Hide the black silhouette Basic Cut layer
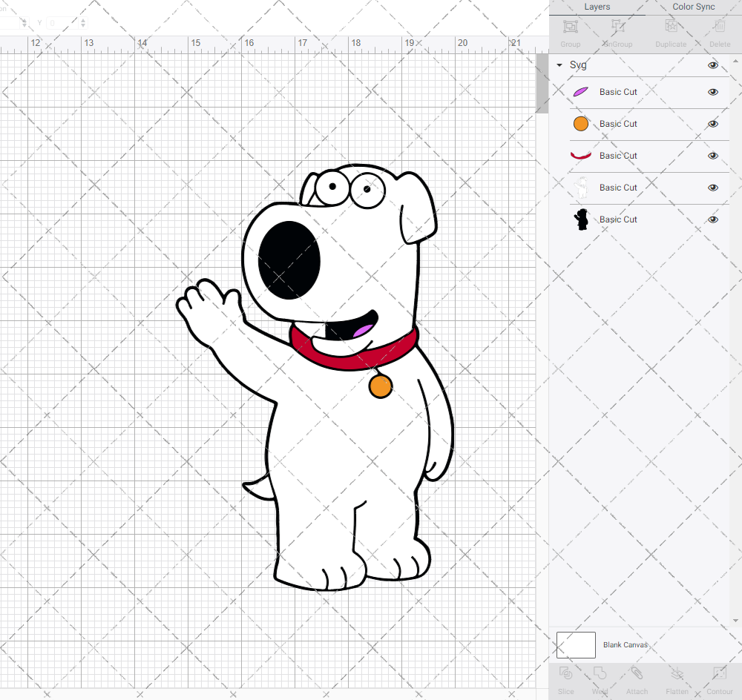This screenshot has height=700, width=742. click(712, 219)
